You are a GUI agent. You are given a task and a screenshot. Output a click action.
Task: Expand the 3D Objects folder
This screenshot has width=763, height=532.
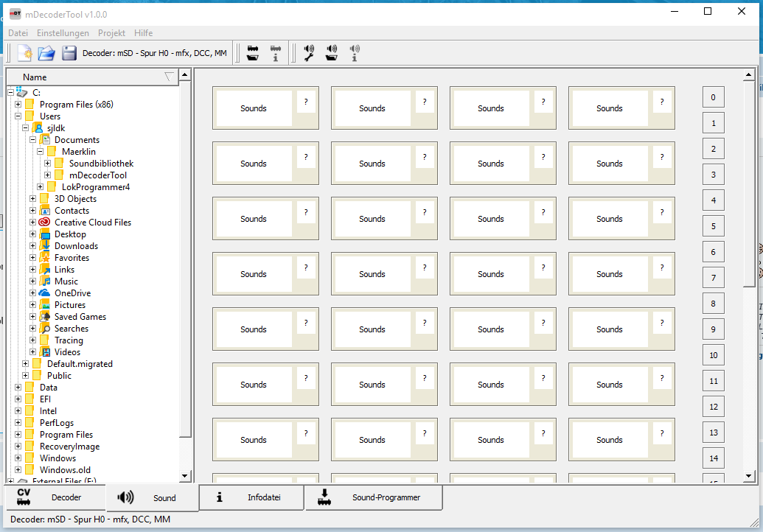tap(32, 198)
